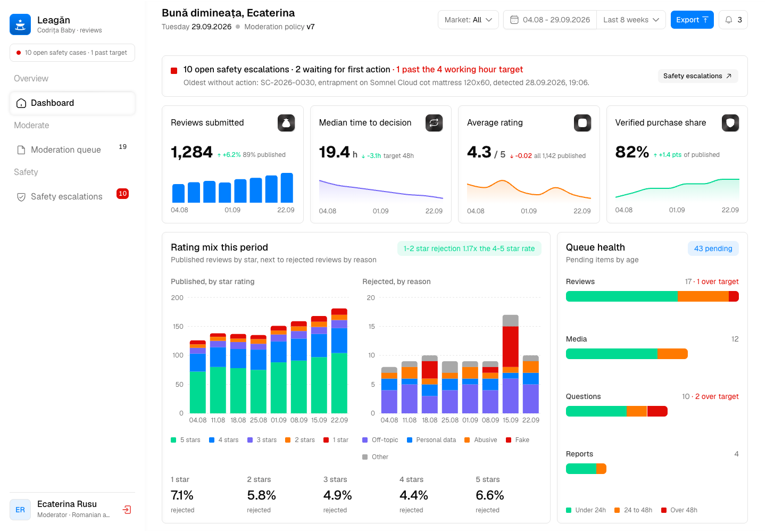This screenshot has width=766, height=532.
Task: Toggle the 3 stars legend entry
Action: 262,440
